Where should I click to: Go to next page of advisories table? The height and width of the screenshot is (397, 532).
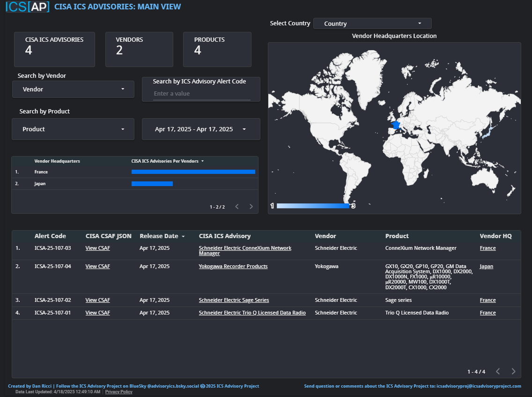pyautogui.click(x=513, y=372)
